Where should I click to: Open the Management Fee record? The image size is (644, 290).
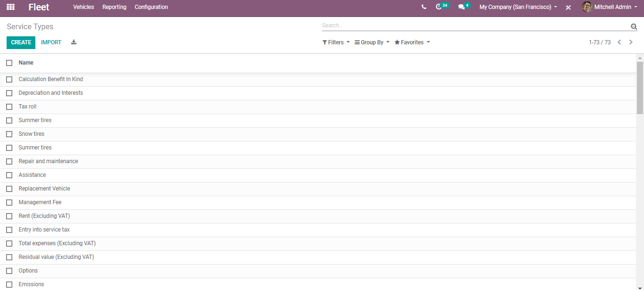coord(40,202)
